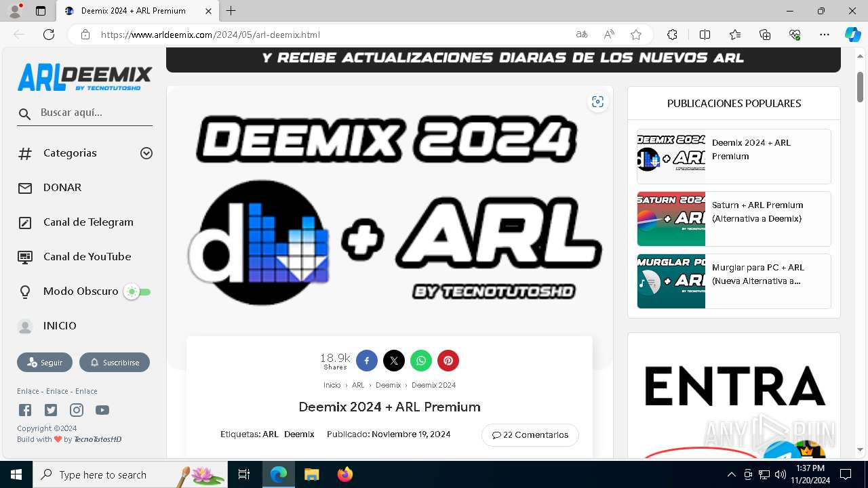Open the 22 Comentarios button
This screenshot has height=488, width=868.
(530, 435)
